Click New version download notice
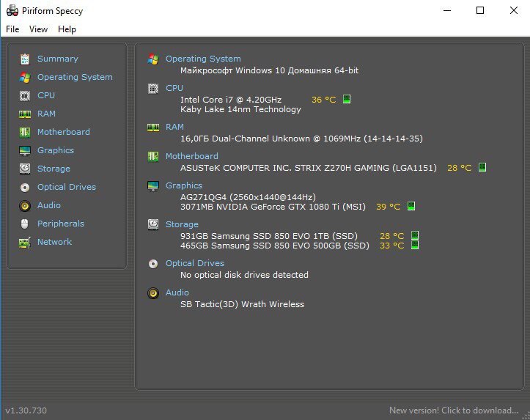The image size is (530, 420). point(453,410)
